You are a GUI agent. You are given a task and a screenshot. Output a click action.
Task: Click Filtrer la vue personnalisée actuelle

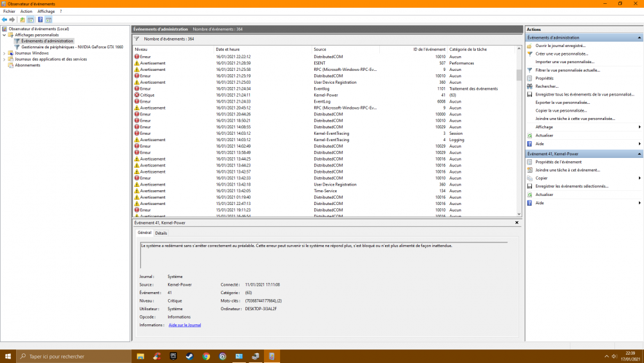point(567,70)
